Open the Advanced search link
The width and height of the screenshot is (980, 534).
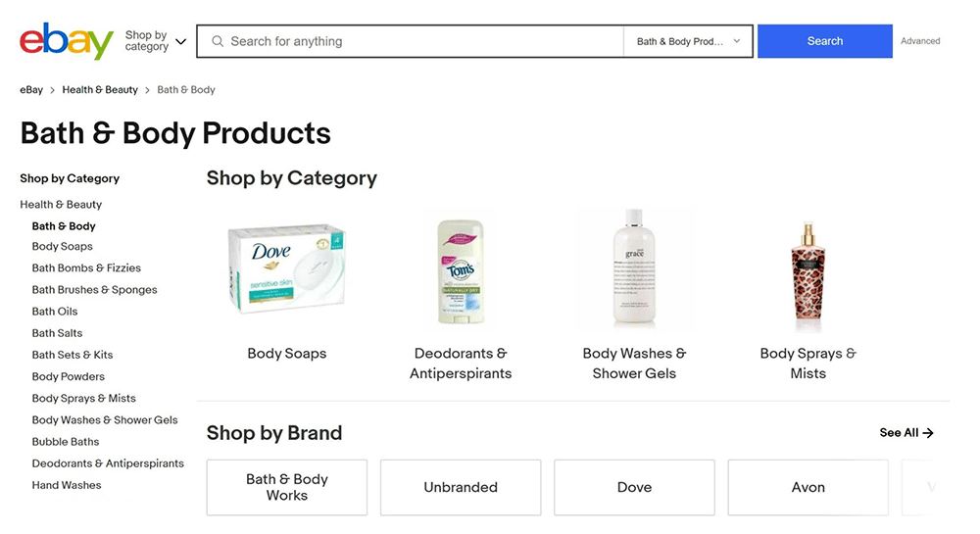point(920,41)
